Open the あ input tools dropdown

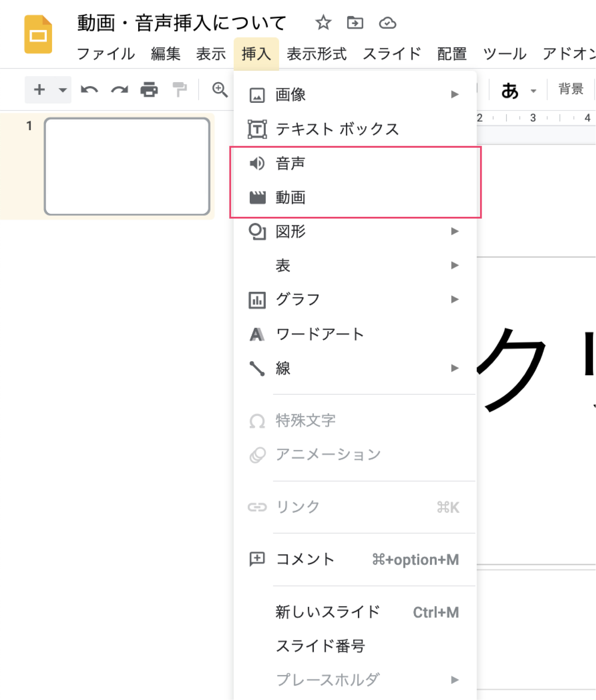533,91
